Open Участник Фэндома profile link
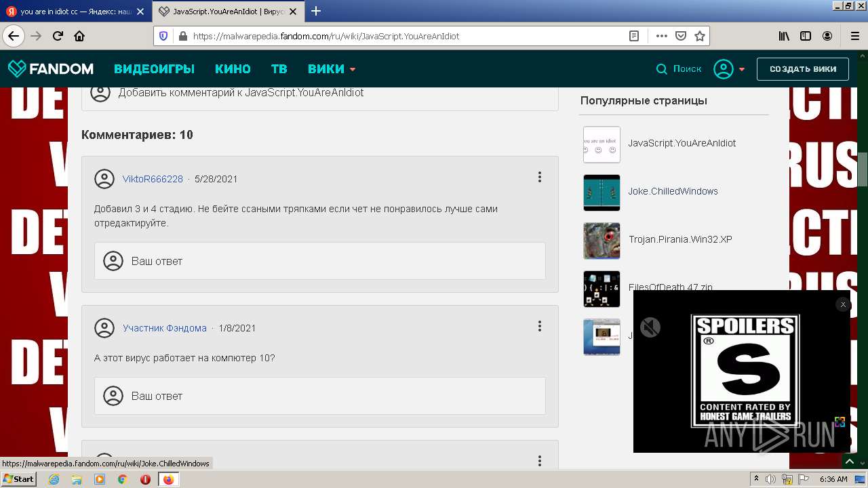The image size is (868, 488). click(x=165, y=328)
